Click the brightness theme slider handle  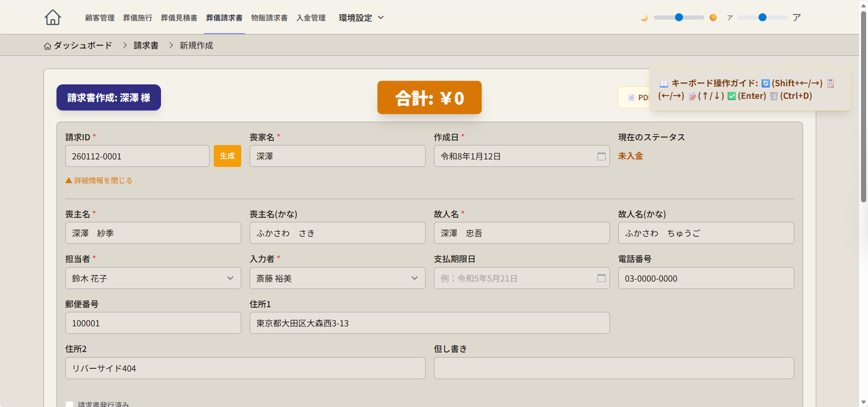point(679,17)
